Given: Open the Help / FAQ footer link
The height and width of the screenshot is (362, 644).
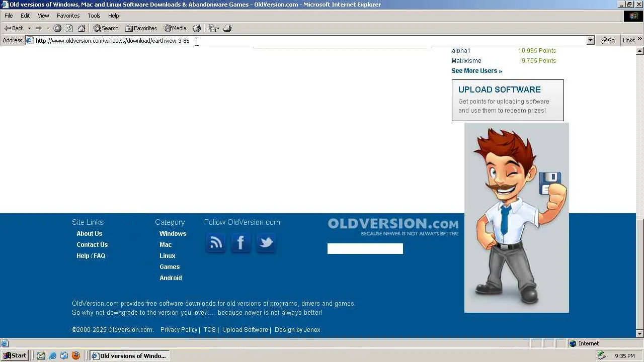Looking at the screenshot, I should pos(91,256).
